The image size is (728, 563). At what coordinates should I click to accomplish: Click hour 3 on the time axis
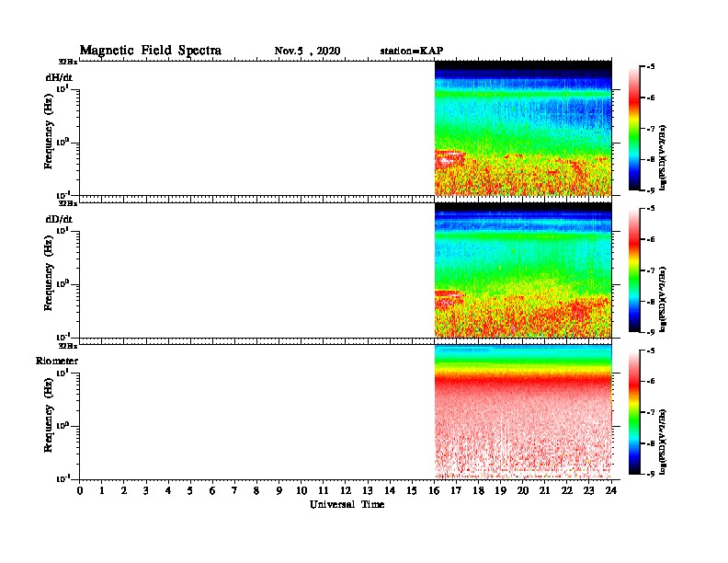click(146, 491)
